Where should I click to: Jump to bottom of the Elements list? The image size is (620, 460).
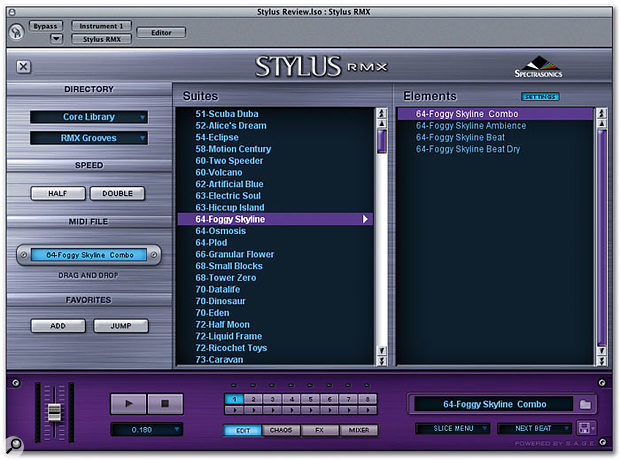tap(601, 361)
